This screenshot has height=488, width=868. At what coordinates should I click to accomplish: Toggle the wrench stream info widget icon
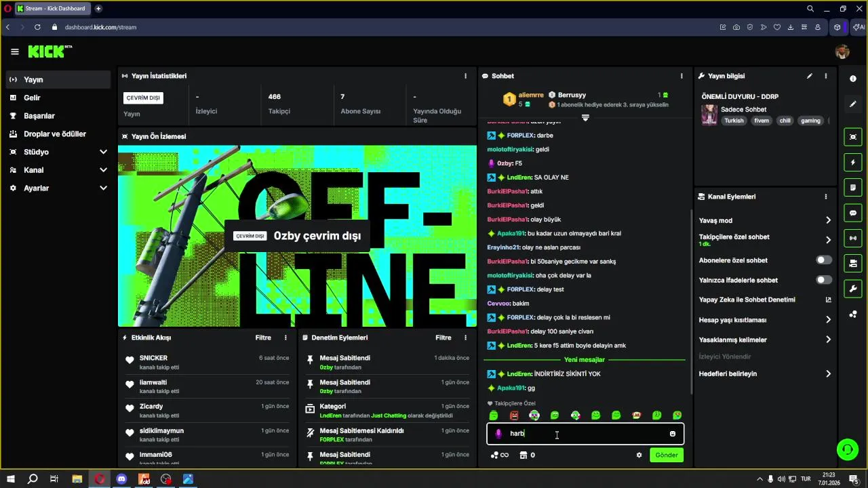[853, 289]
